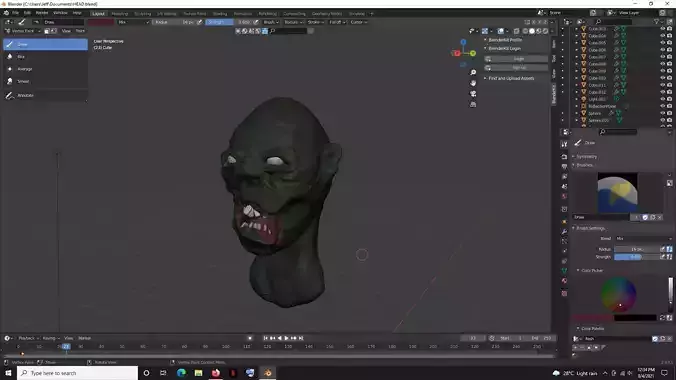Open the Vertex Paint mode dropdown
The image size is (676, 380).
[22, 31]
